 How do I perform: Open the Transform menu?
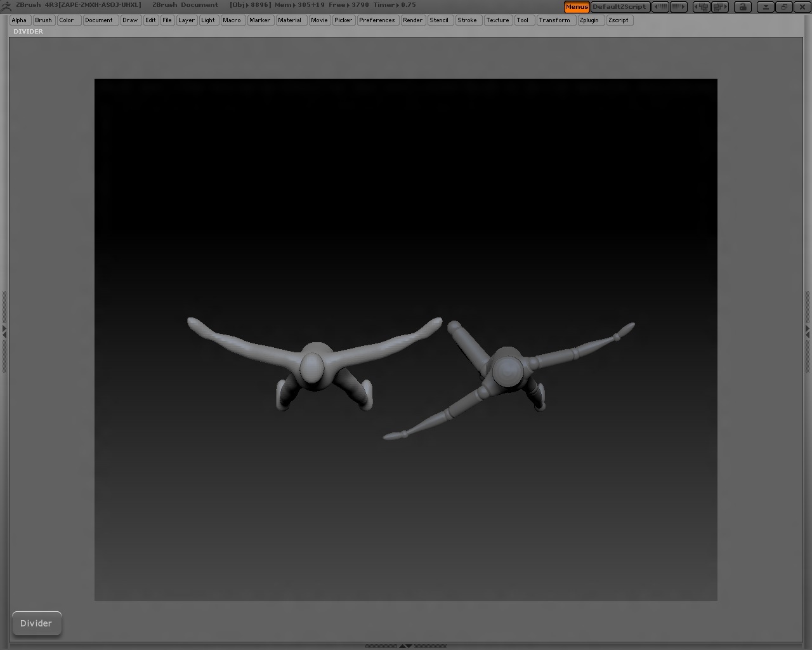(555, 20)
